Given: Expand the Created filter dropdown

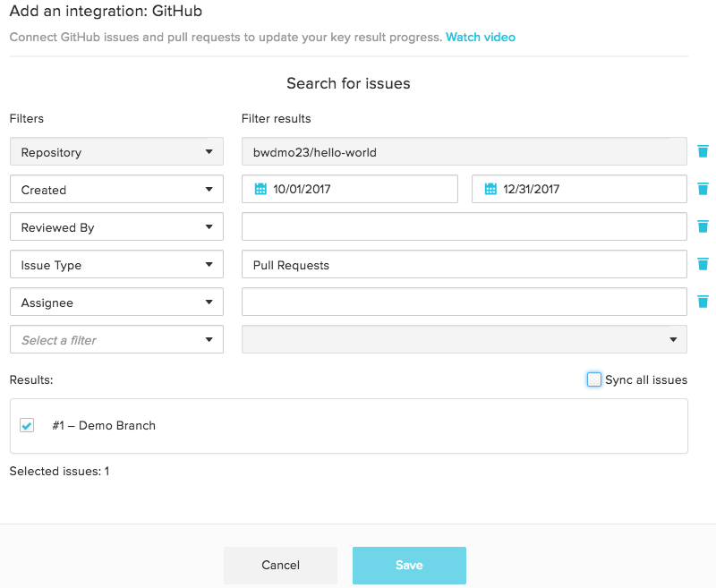Looking at the screenshot, I should (x=116, y=189).
